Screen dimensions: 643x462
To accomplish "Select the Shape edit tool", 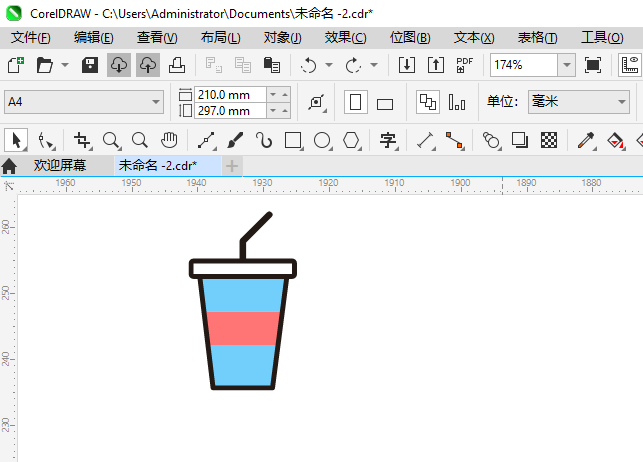I will coord(46,140).
